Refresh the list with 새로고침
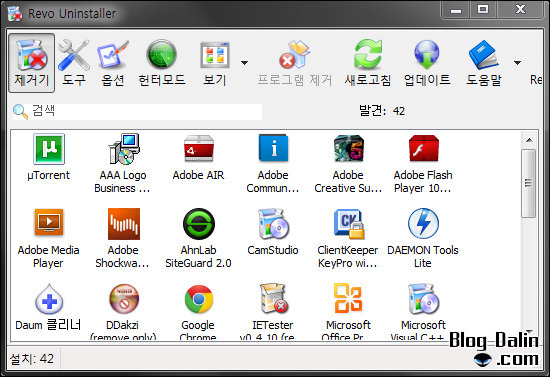 [368, 55]
